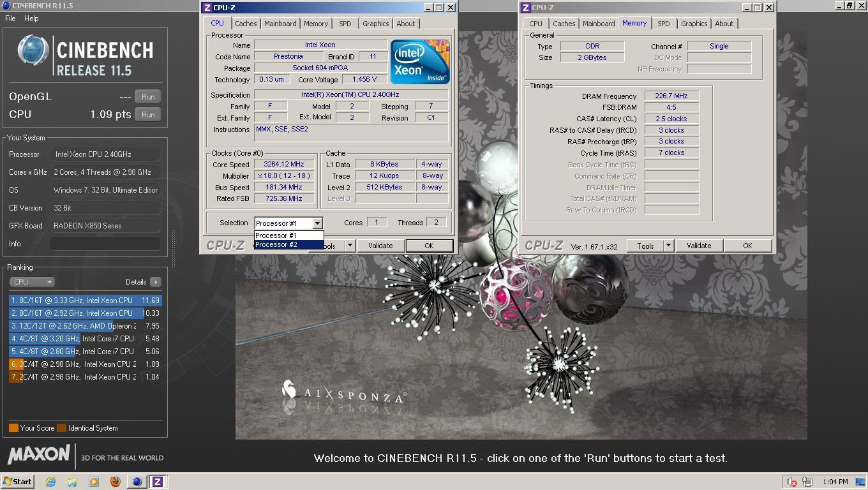Open the Graphics tab in the right CPU-Z window
This screenshot has width=868, height=490.
pyautogui.click(x=694, y=24)
